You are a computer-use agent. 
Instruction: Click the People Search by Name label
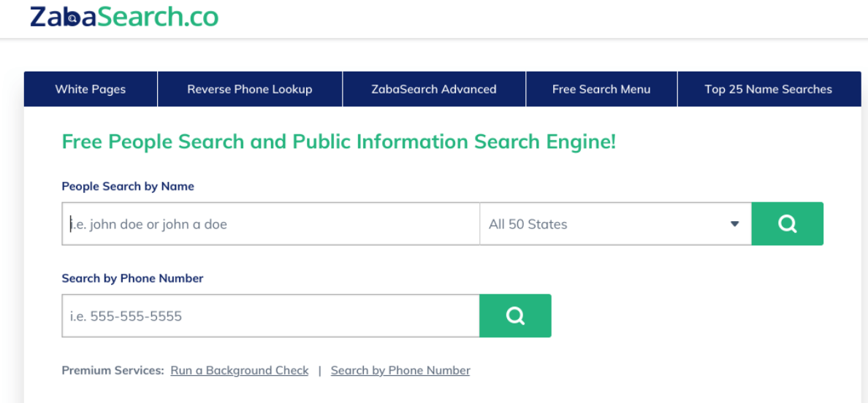tap(128, 186)
